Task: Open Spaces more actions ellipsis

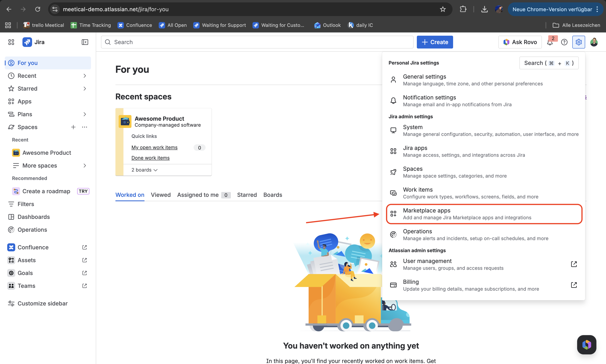Action: point(85,127)
